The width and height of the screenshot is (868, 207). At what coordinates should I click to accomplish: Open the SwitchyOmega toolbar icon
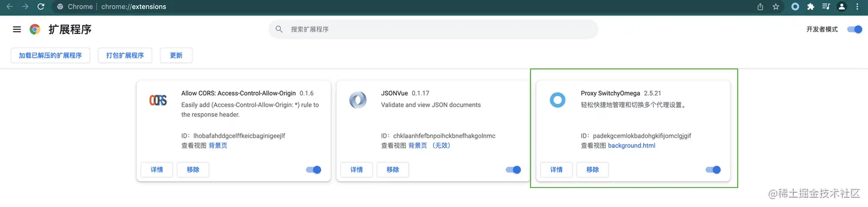coord(795,7)
